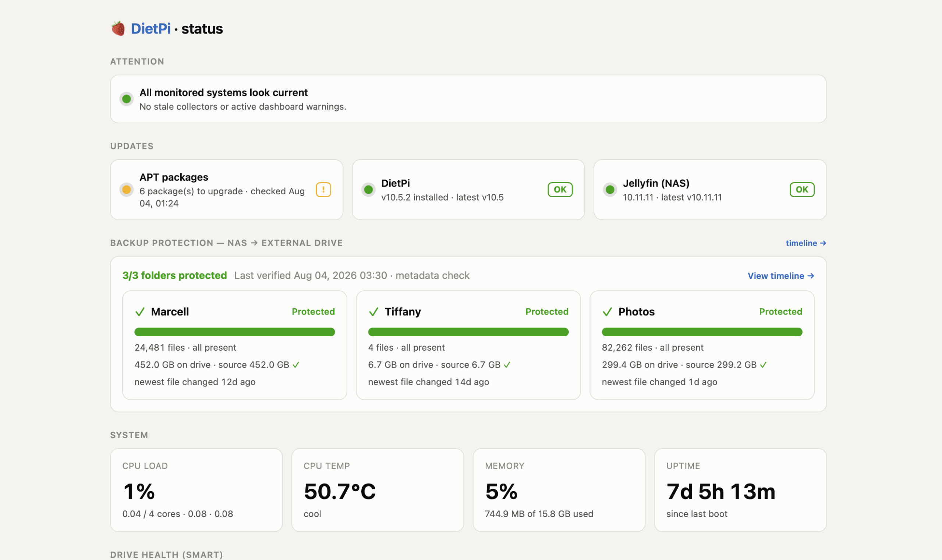Click the size-match checkmark after source 6.7 GB
Viewport: 942px width, 560px height.
click(x=507, y=365)
